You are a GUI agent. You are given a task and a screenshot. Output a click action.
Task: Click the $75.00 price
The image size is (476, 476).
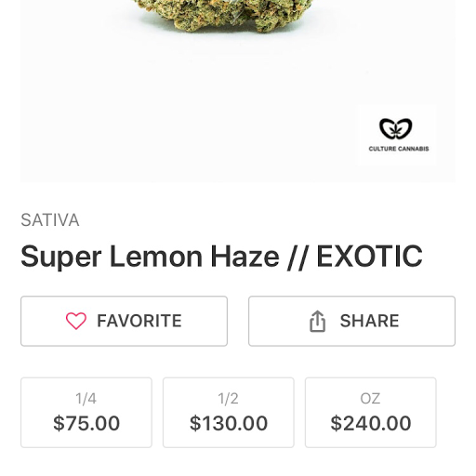click(86, 423)
